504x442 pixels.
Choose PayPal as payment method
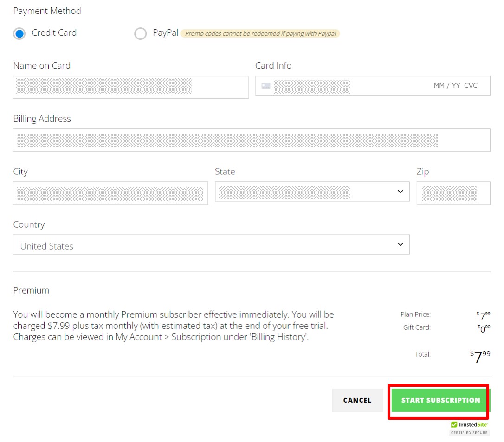pyautogui.click(x=141, y=33)
